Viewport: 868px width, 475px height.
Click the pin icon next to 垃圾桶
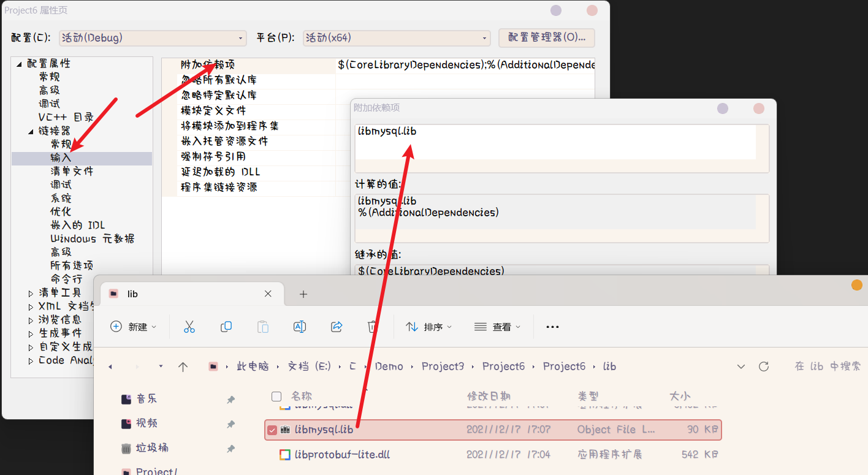pyautogui.click(x=230, y=449)
